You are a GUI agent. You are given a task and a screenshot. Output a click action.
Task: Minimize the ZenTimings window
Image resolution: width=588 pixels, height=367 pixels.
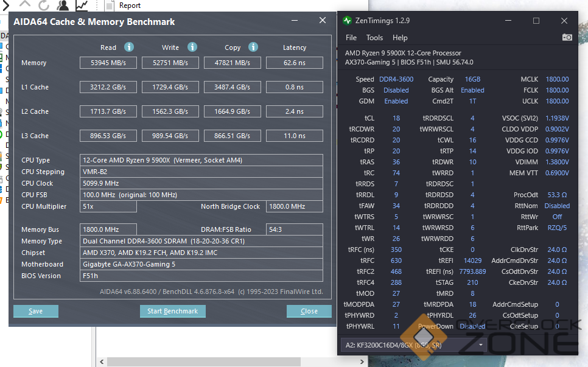tap(508, 21)
